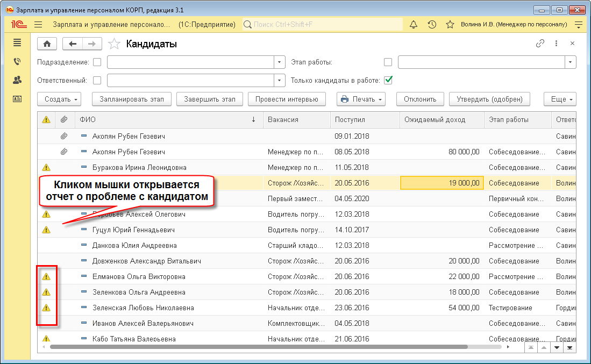Open the notifications bell icon
The width and height of the screenshot is (591, 364).
click(414, 25)
